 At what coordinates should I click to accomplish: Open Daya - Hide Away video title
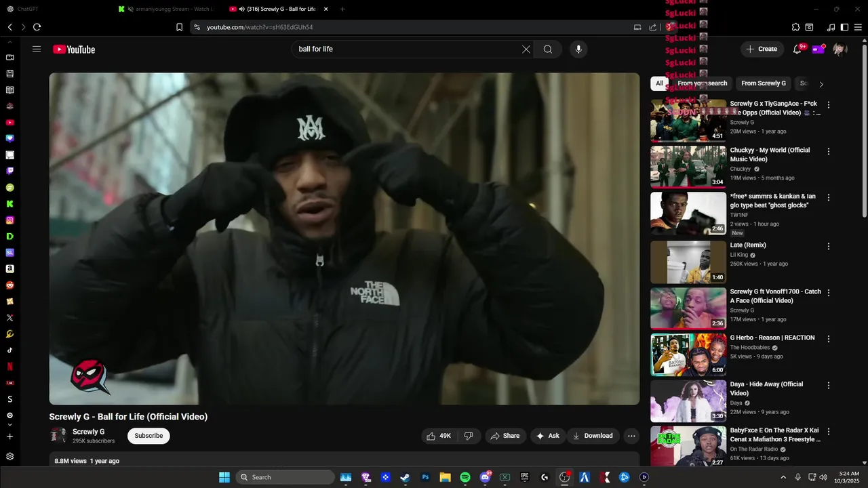coord(766,388)
